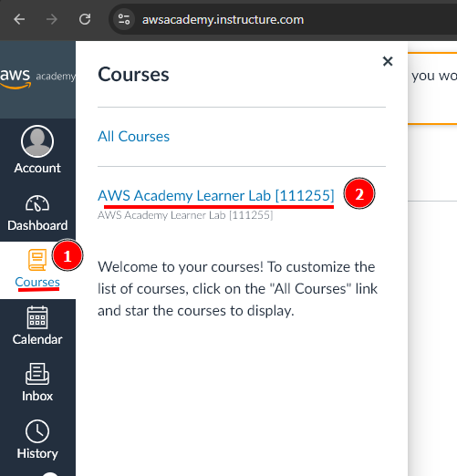Open the Dashboard speedometer icon

[x=37, y=203]
